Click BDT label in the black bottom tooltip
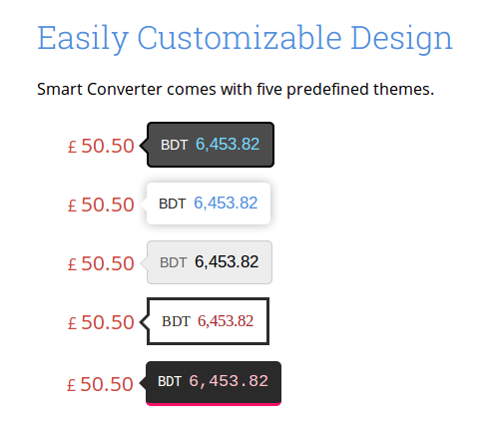 tap(170, 381)
